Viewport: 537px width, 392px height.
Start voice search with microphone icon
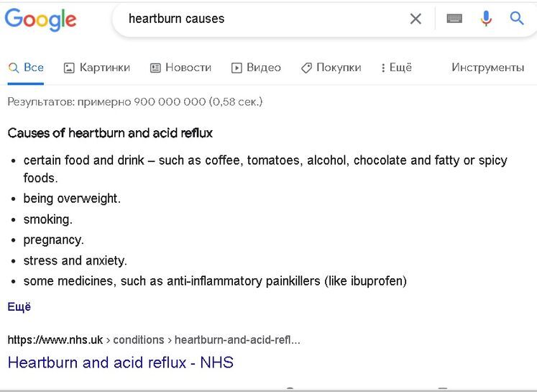486,19
